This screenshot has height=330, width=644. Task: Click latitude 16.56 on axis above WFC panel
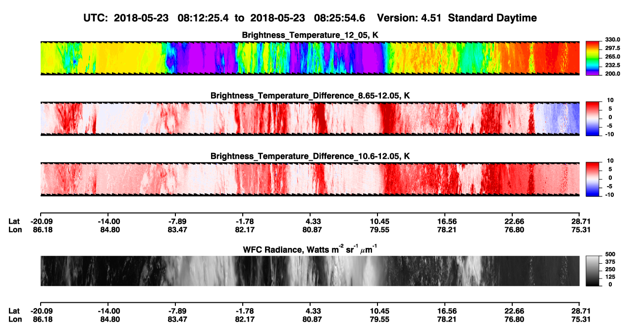click(444, 221)
